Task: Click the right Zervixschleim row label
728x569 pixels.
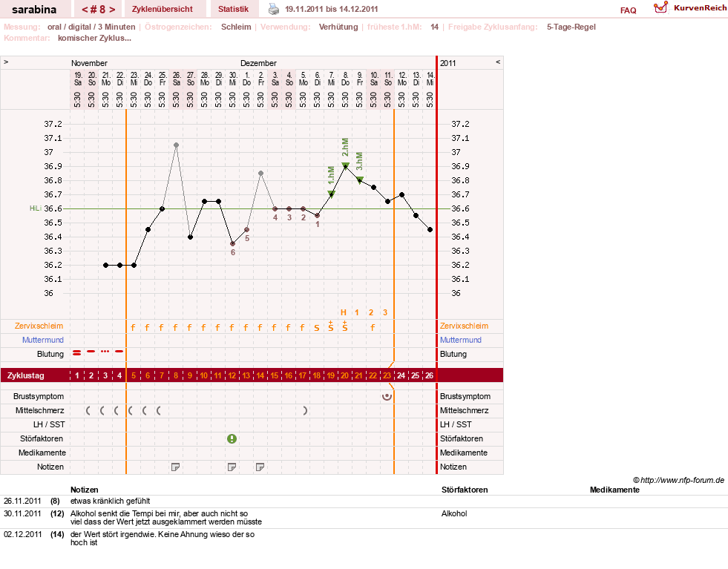Action: (x=464, y=326)
